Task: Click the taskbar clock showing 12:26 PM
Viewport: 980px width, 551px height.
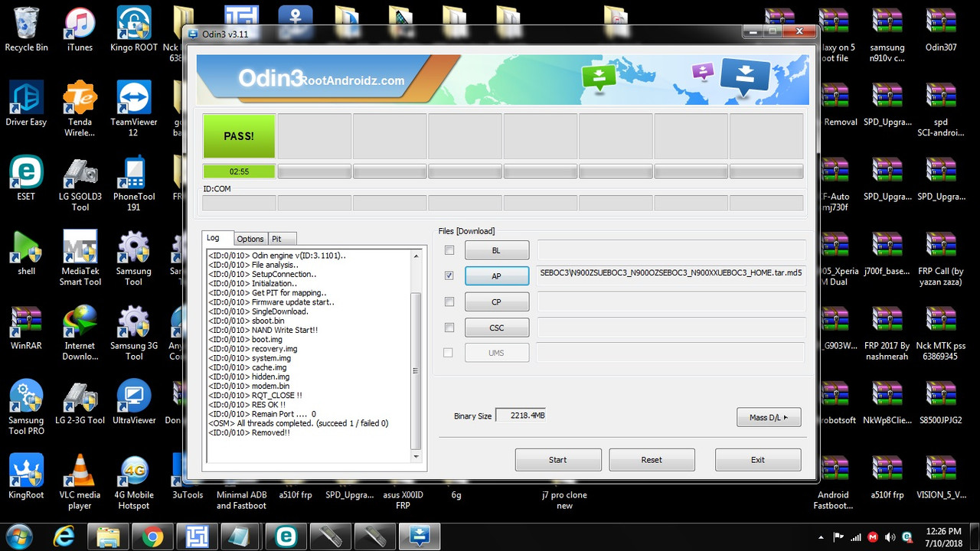Action: [x=942, y=536]
